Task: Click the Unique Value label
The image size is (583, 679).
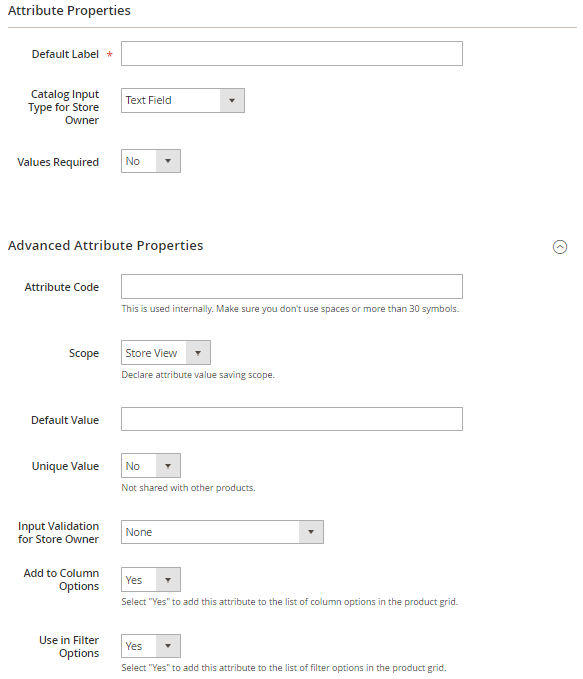Action: pos(65,466)
